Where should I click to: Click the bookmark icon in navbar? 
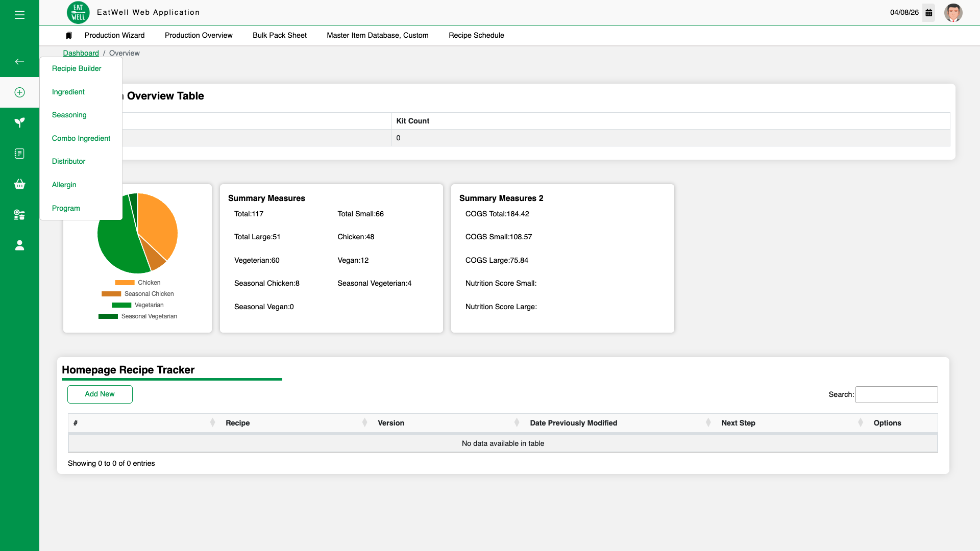click(69, 36)
